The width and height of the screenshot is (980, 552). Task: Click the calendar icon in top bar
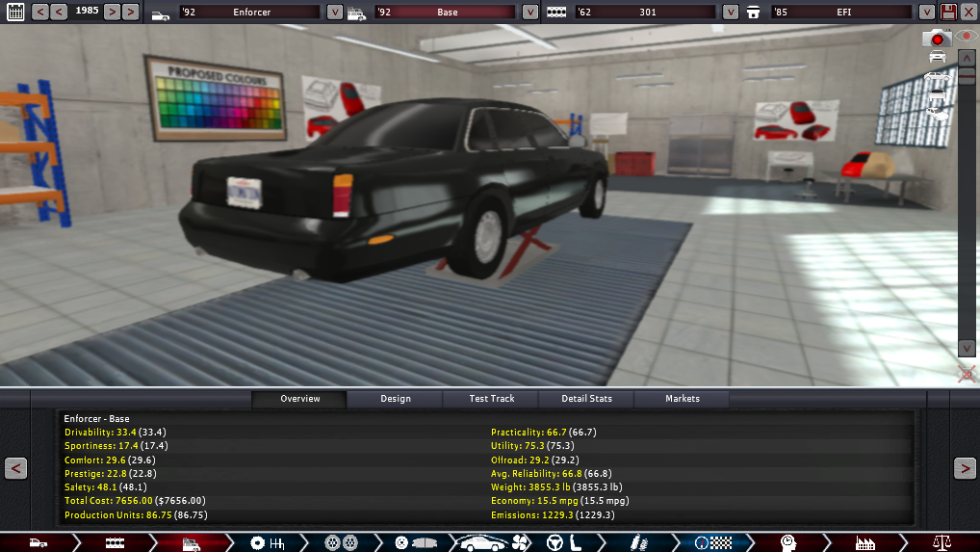[15, 12]
